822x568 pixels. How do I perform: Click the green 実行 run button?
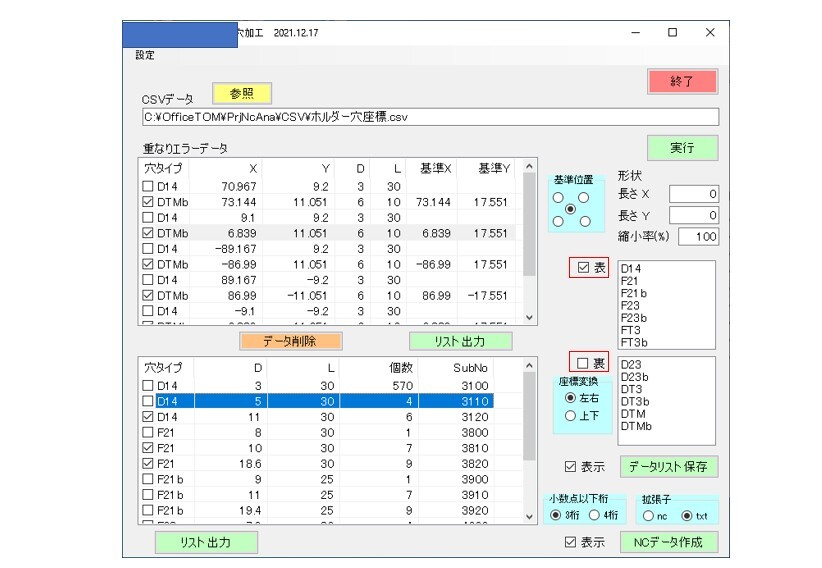[682, 147]
